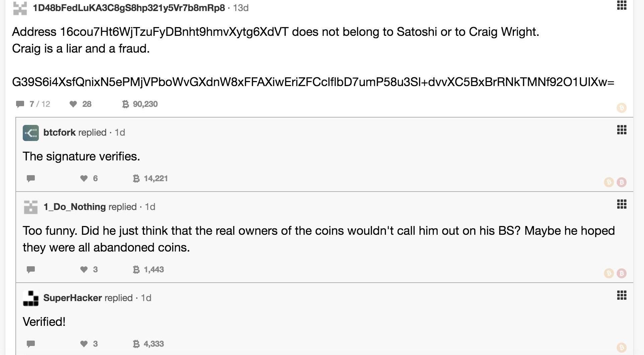Tip SuperHacker's reply showing 4,333

point(136,344)
